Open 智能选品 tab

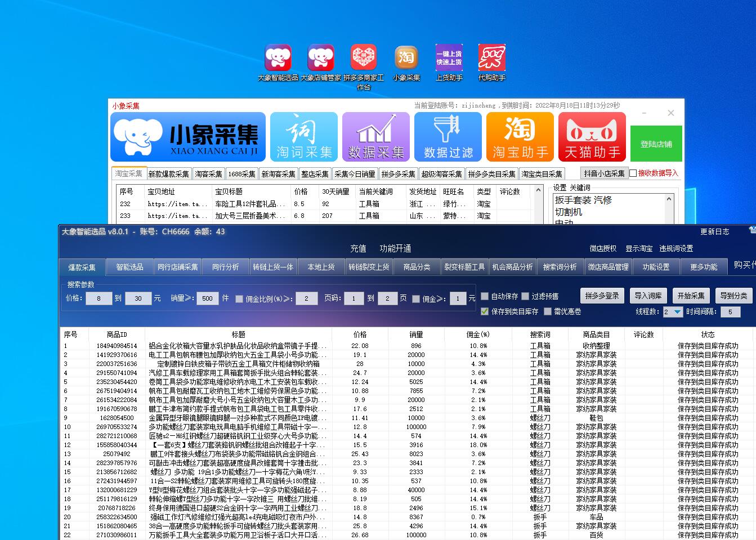(x=129, y=267)
